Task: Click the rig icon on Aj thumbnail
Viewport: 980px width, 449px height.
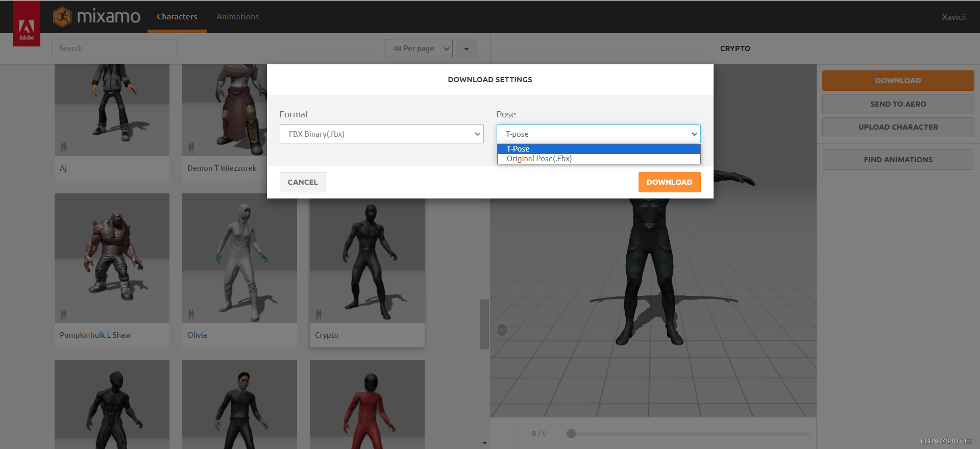Action: click(x=63, y=147)
